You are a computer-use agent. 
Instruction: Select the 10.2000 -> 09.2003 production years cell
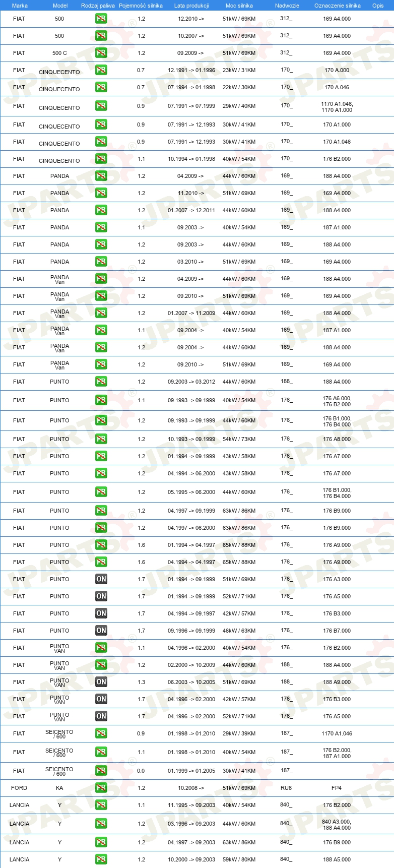[191, 859]
